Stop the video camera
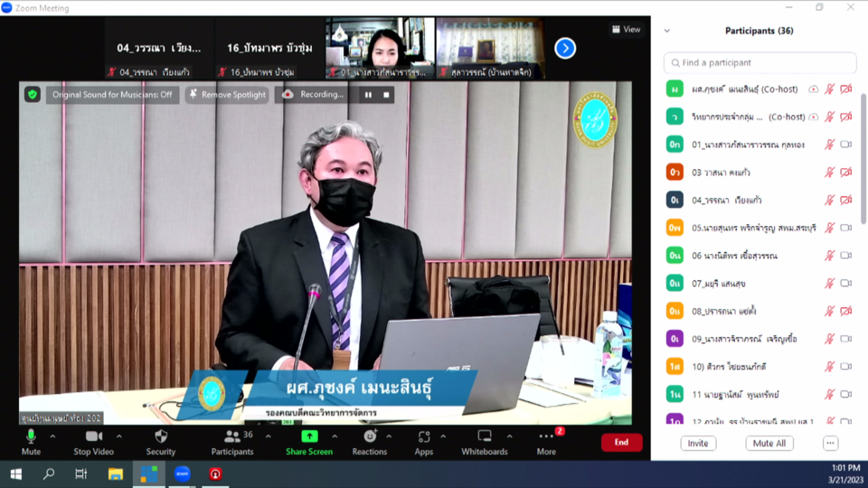 click(x=93, y=442)
